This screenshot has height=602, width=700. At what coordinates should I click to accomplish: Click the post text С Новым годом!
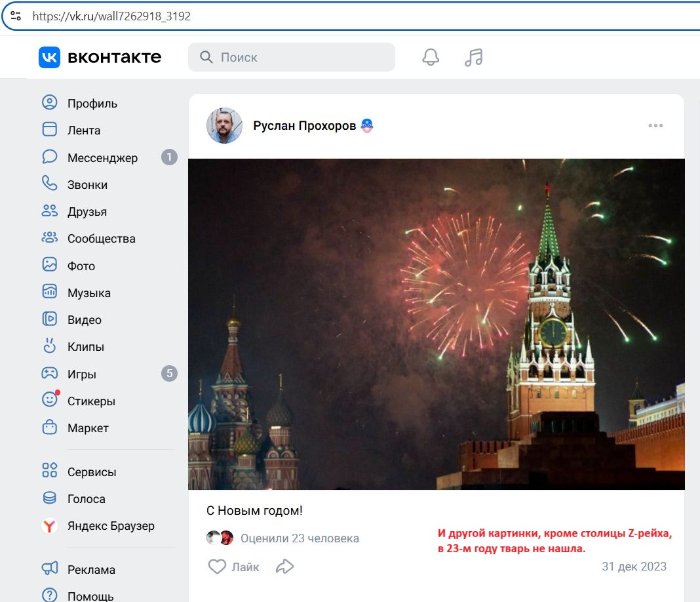(x=254, y=510)
